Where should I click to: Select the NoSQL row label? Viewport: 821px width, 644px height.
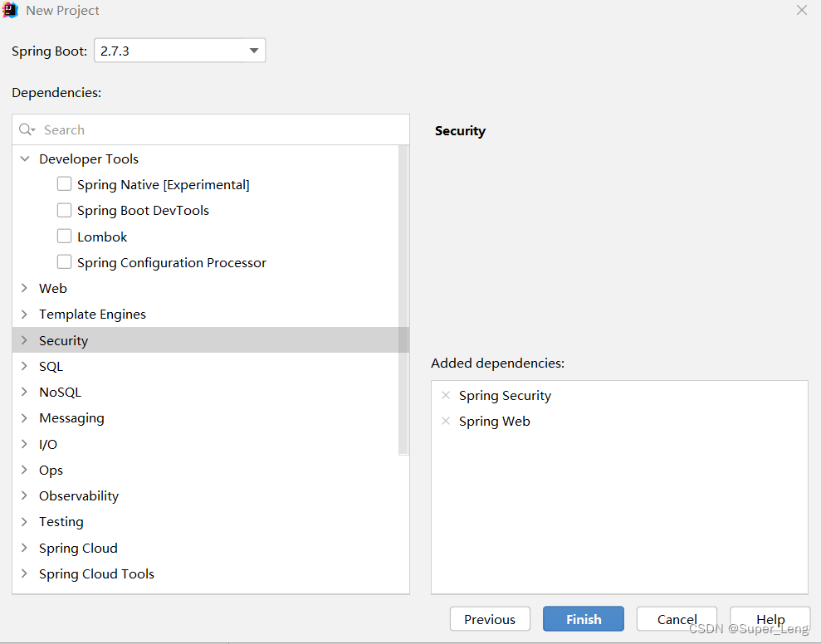click(61, 392)
